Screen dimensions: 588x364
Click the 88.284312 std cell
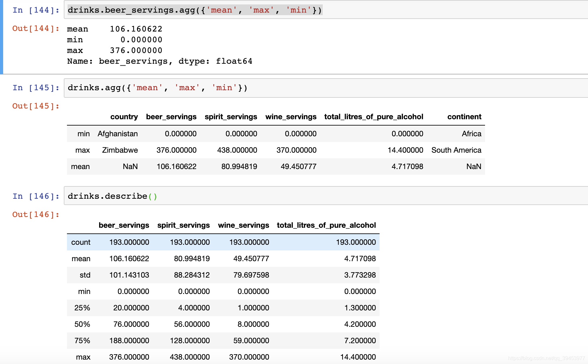(x=192, y=275)
